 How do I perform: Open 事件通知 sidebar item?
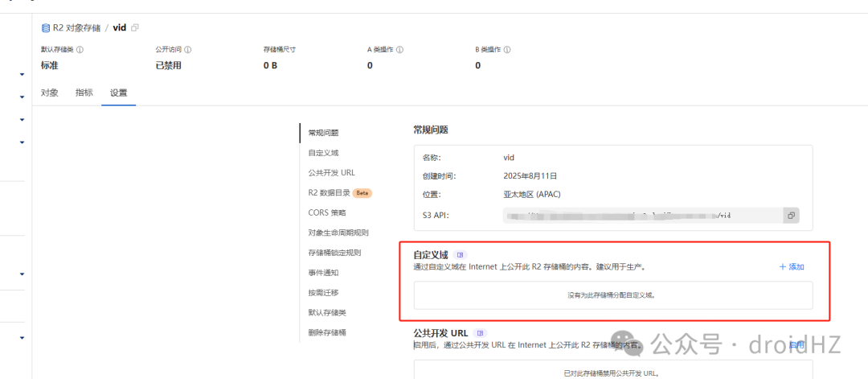pyautogui.click(x=323, y=272)
